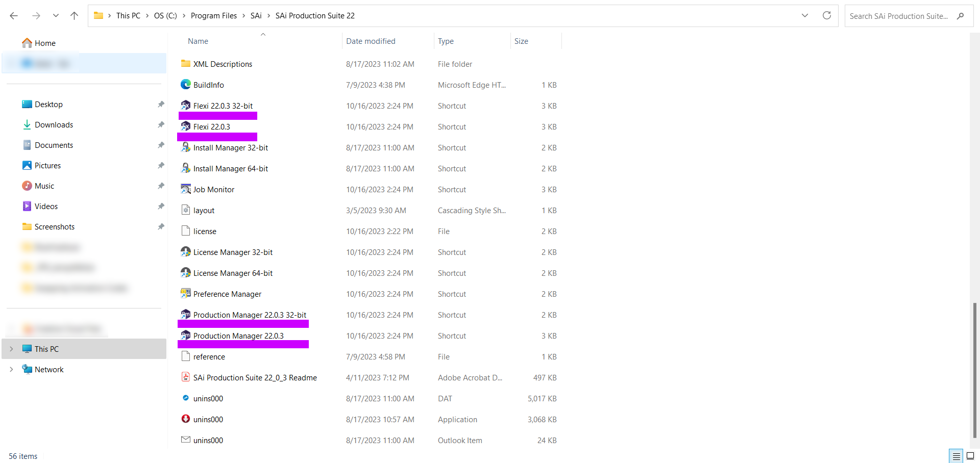Sort by Type column header
Viewport: 980px width, 463px height.
446,41
